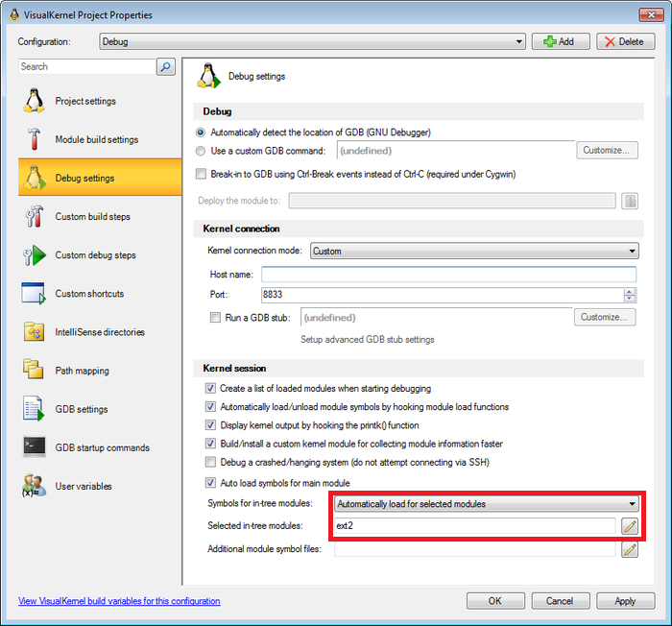This screenshot has height=626, width=672.
Task: Click Customize button for GDB stub
Action: point(605,317)
